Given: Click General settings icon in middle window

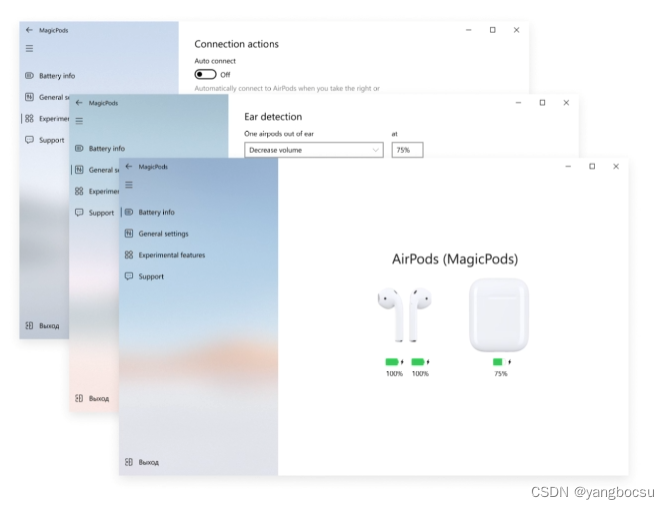Looking at the screenshot, I should (x=79, y=170).
